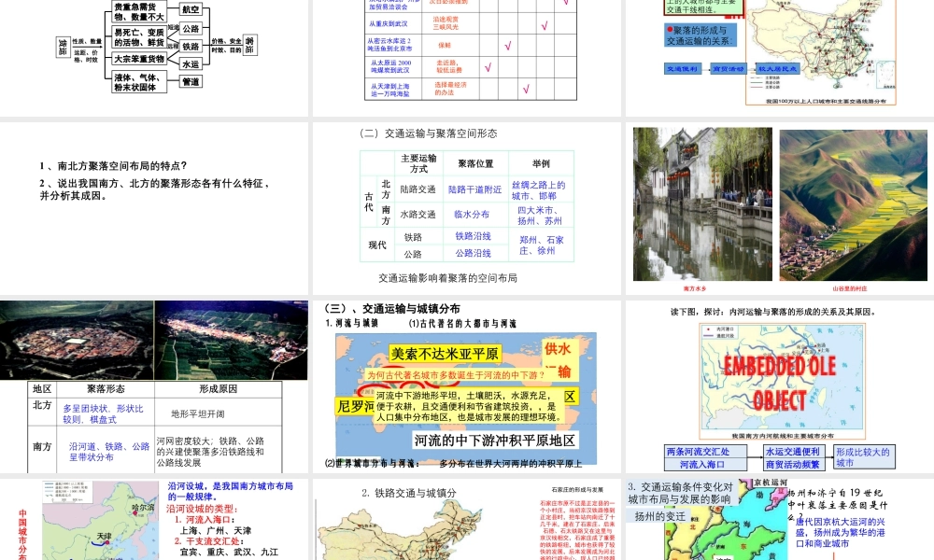
Task: Click the 水运 box in the flowchart
Action: click(191, 64)
